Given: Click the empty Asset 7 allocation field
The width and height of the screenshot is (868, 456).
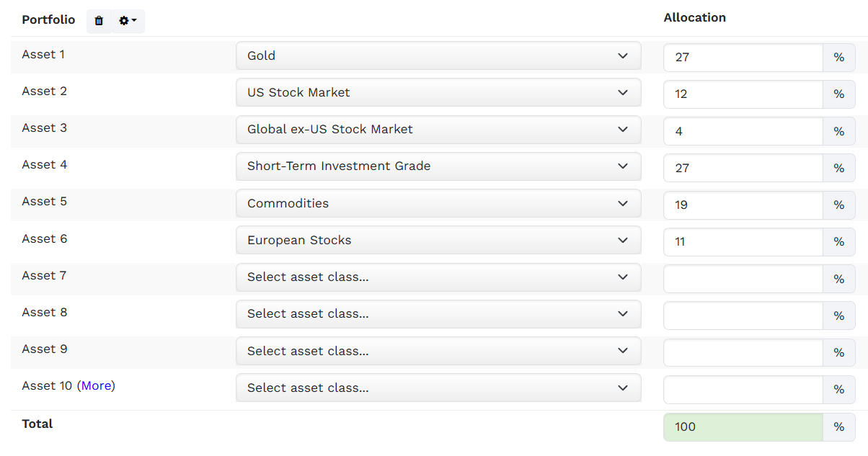Looking at the screenshot, I should (x=743, y=279).
